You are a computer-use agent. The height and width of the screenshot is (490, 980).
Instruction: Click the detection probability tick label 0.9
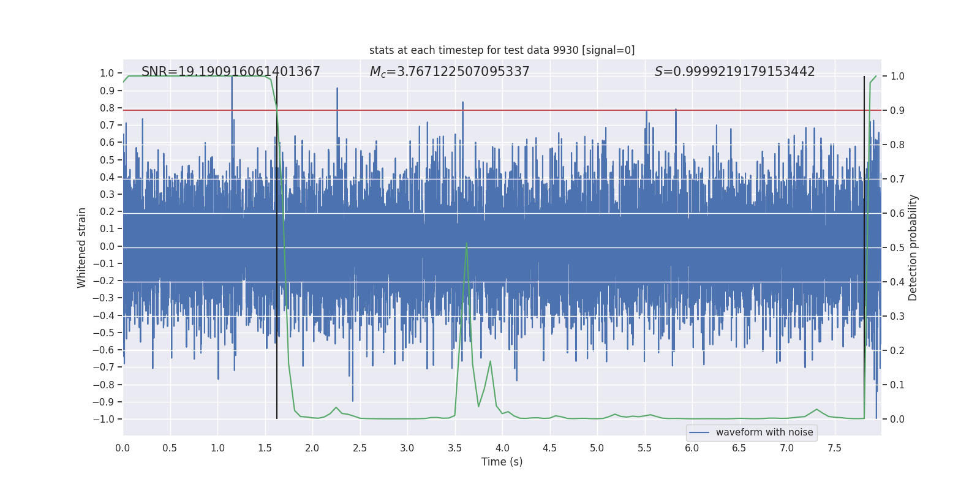[897, 111]
